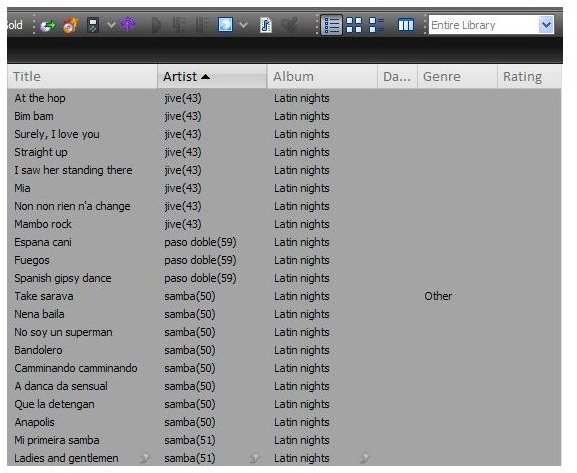Expand arrow next to the visualization icon
Viewport: 577px width, 473px height.
pyautogui.click(x=243, y=25)
